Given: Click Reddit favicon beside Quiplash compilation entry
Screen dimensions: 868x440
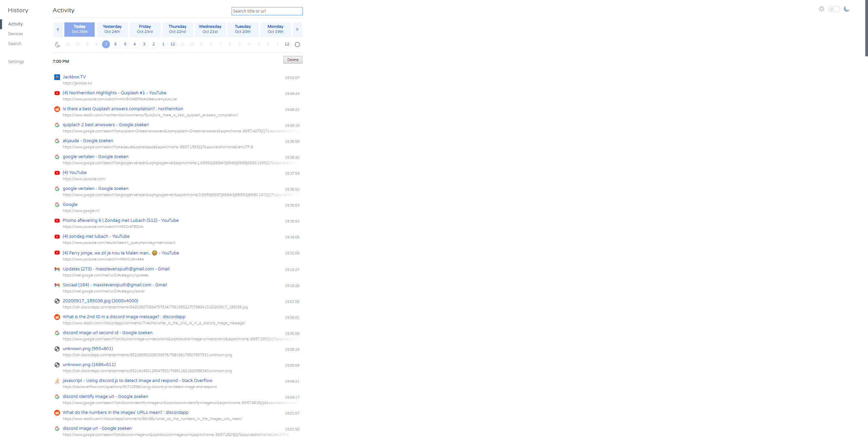Looking at the screenshot, I should (57, 109).
